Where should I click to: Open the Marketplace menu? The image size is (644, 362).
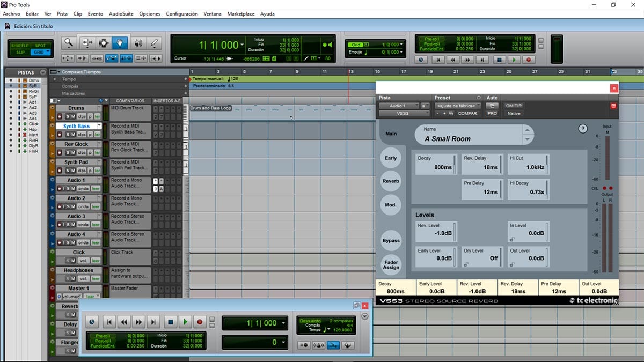coord(241,14)
